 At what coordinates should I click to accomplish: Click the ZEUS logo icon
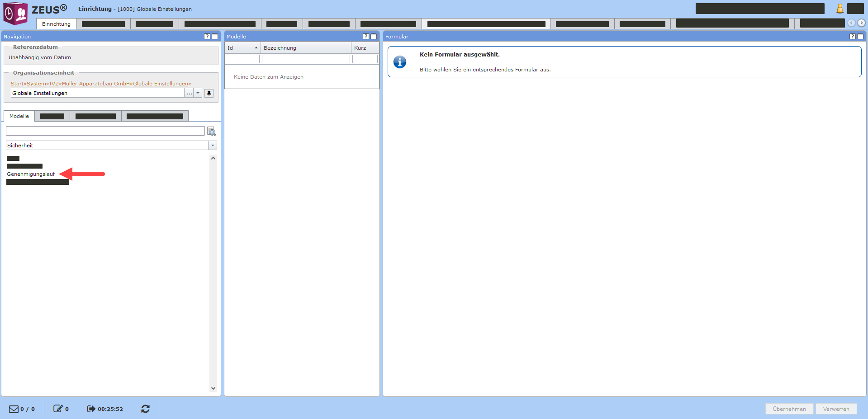pos(16,13)
